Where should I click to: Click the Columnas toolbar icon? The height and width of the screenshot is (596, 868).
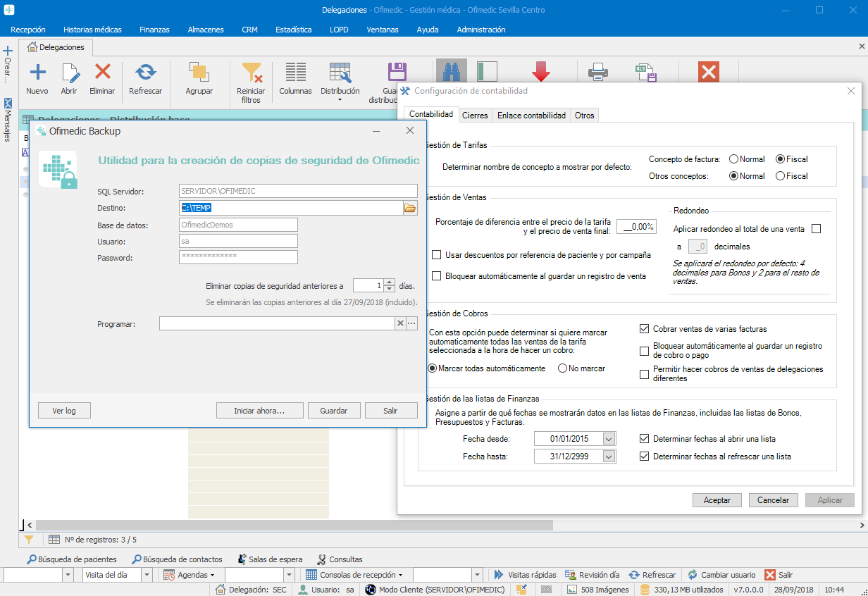(x=295, y=73)
